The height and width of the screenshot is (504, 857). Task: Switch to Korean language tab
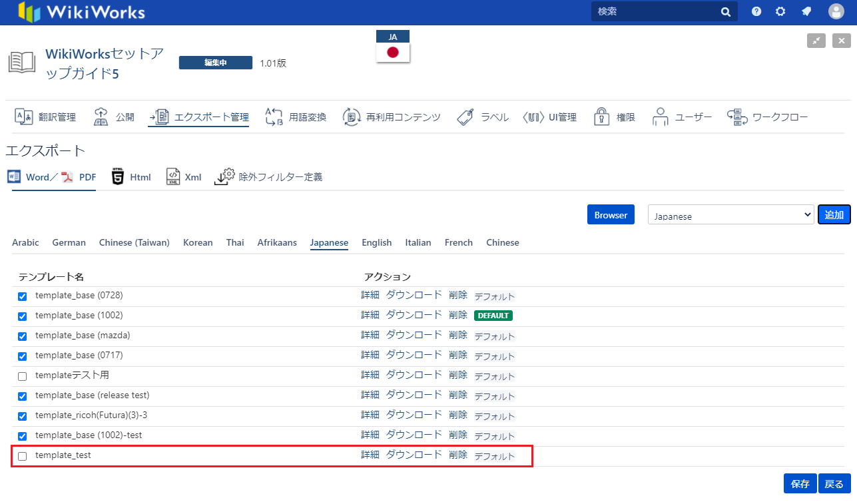pos(198,242)
